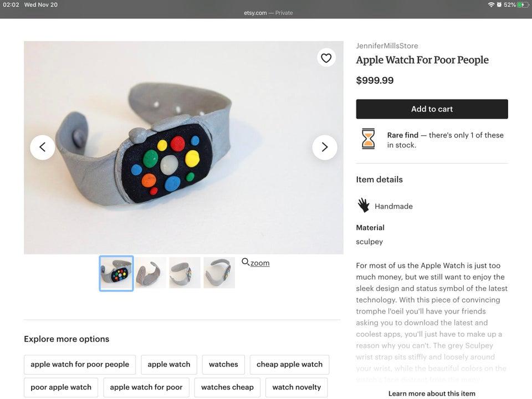This screenshot has width=532, height=399.
Task: View the third thumbnail photo
Action: [185, 273]
